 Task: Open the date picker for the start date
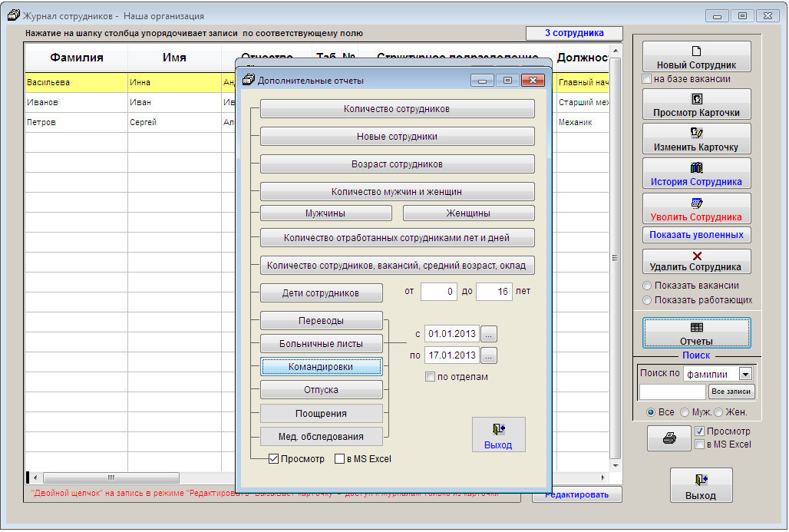pyautogui.click(x=490, y=334)
